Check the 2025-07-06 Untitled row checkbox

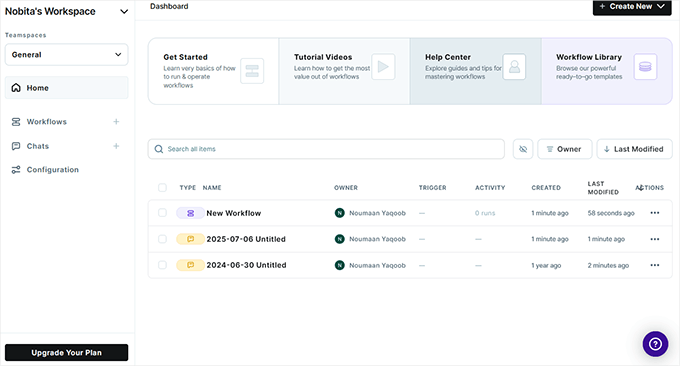click(x=162, y=239)
